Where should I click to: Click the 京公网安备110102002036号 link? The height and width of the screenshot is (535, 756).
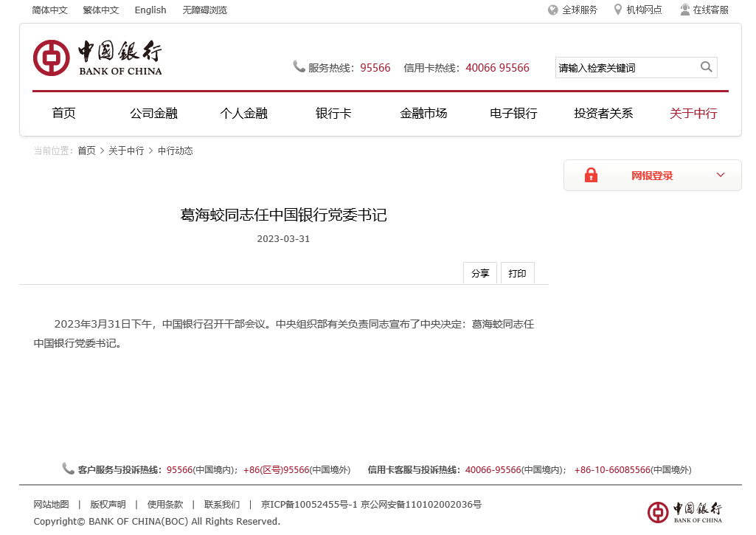point(421,504)
